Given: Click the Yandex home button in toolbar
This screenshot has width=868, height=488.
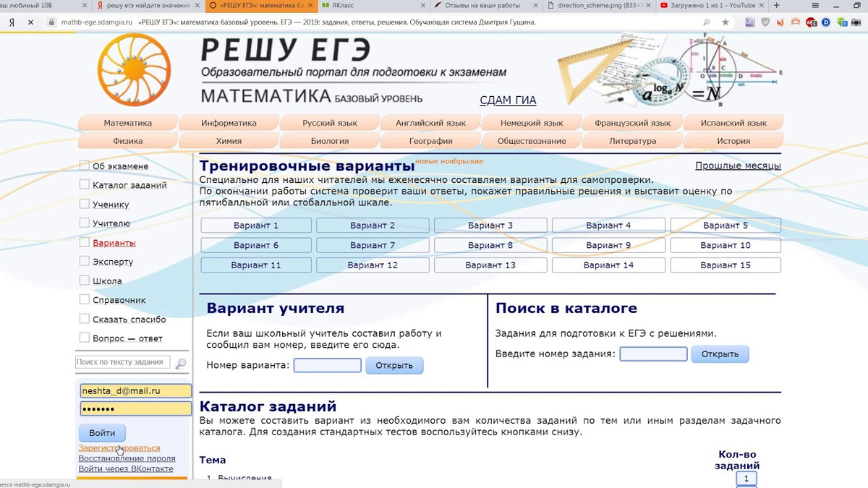Looking at the screenshot, I should pyautogui.click(x=12, y=22).
